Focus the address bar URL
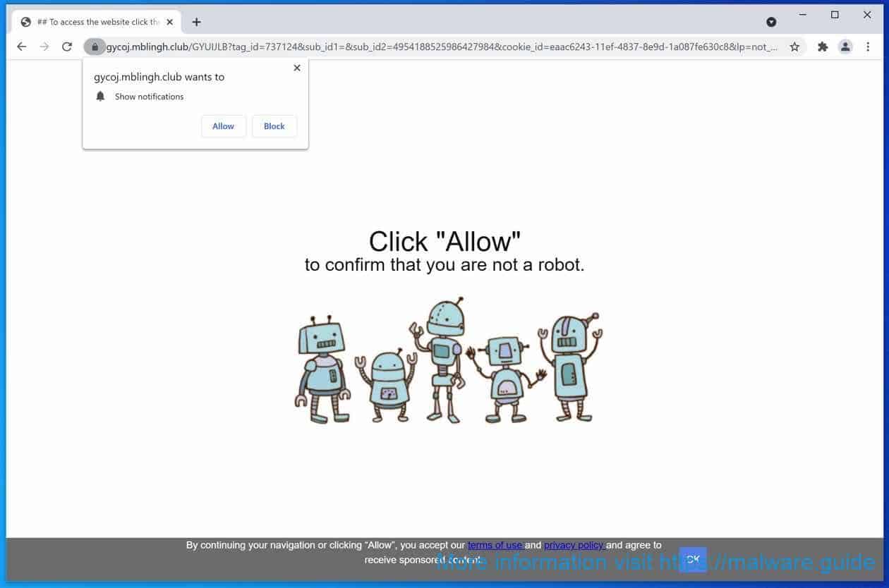Screen dimensions: 889x588 pyautogui.click(x=442, y=47)
